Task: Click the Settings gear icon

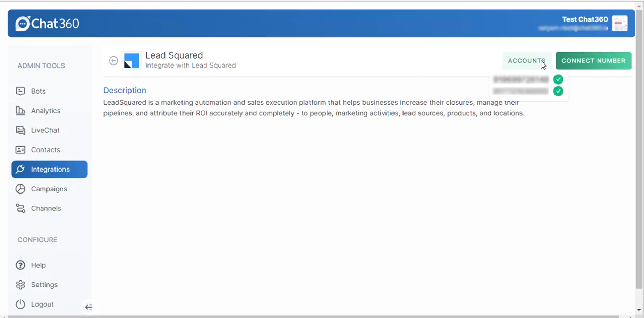Action: [20, 285]
